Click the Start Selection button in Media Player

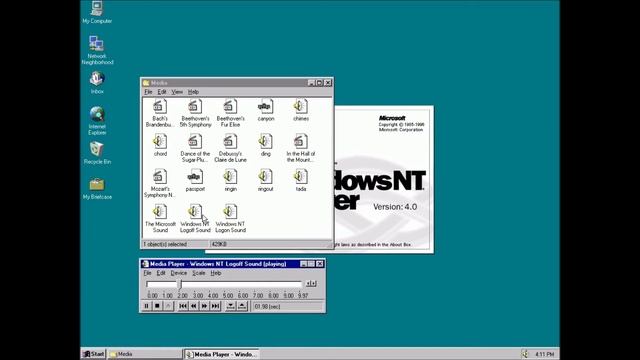pos(231,306)
